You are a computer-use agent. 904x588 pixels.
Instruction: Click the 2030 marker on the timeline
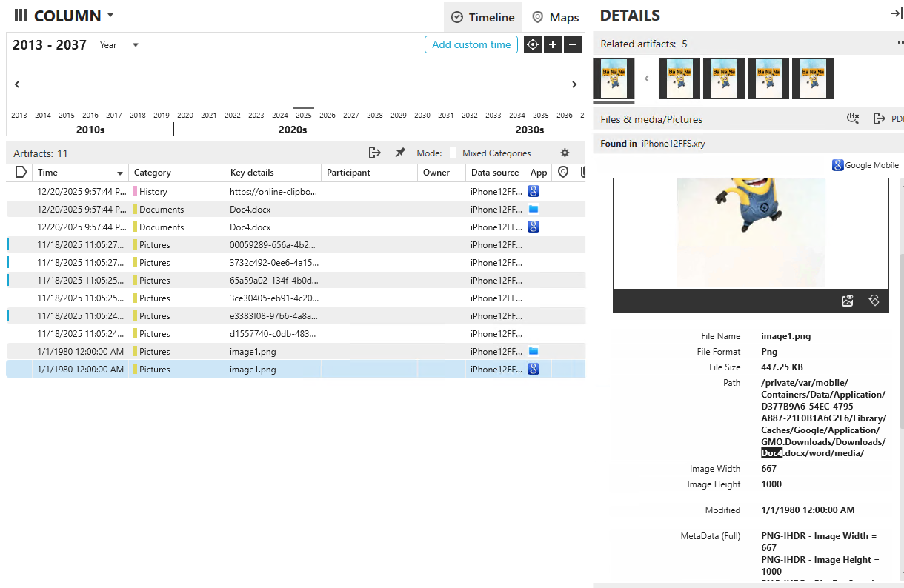tap(422, 115)
